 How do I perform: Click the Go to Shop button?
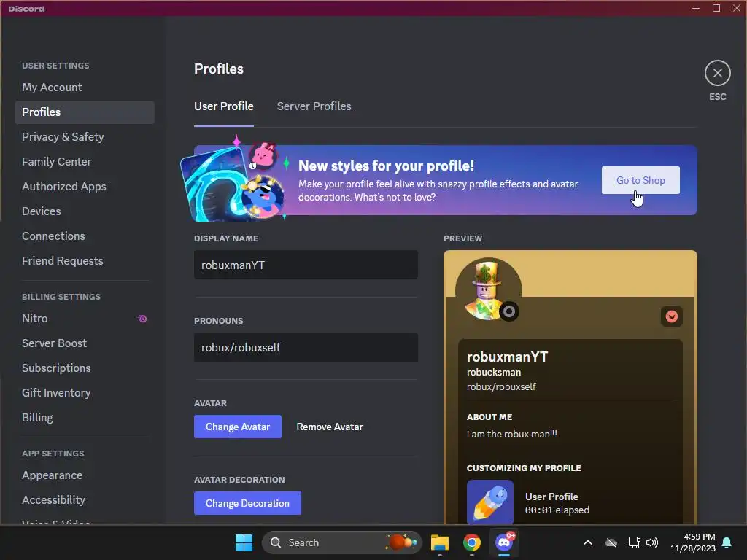tap(640, 180)
